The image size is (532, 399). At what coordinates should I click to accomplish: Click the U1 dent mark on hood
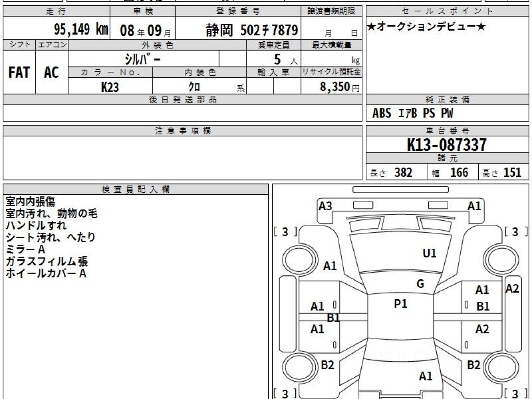(x=429, y=253)
